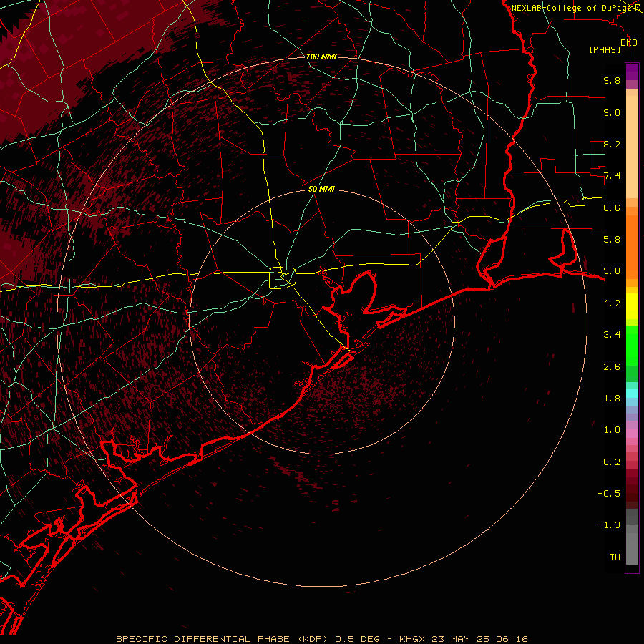Click the 5.0 legend value
Screen dimensions: 644x644
(x=612, y=271)
